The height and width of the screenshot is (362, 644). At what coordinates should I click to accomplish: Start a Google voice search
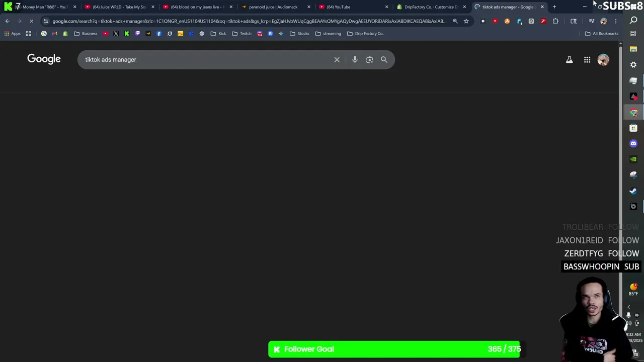(355, 59)
